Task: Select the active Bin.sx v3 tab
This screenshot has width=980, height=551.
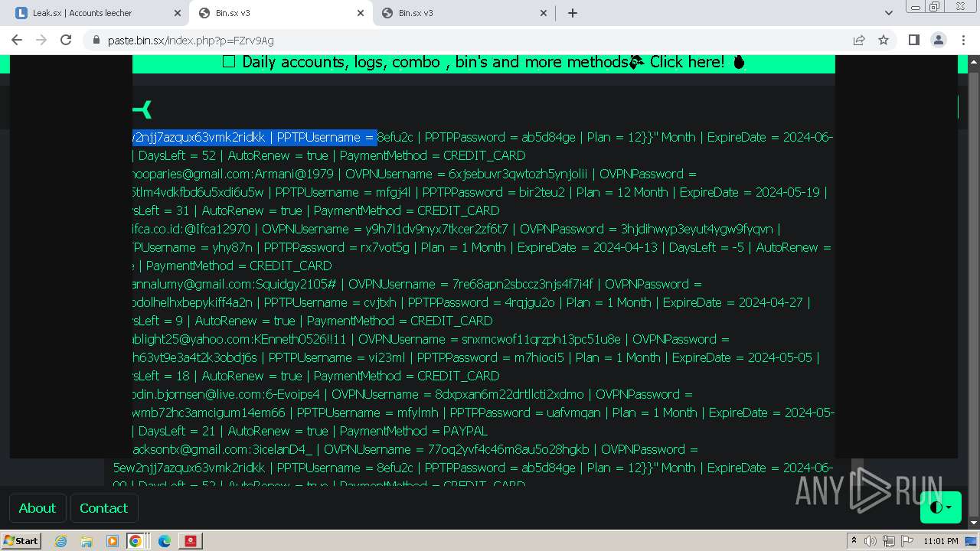Action: [x=281, y=13]
